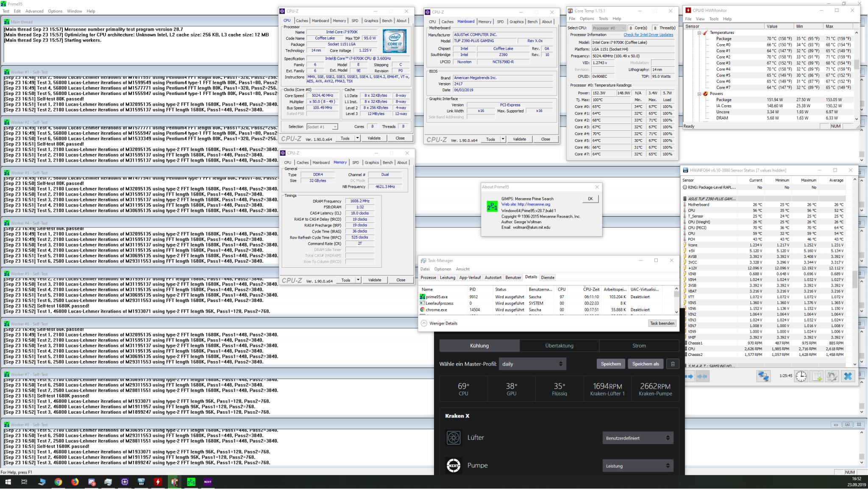The width and height of the screenshot is (868, 490).
Task: Switch to the Übertaktung tab
Action: click(x=559, y=346)
